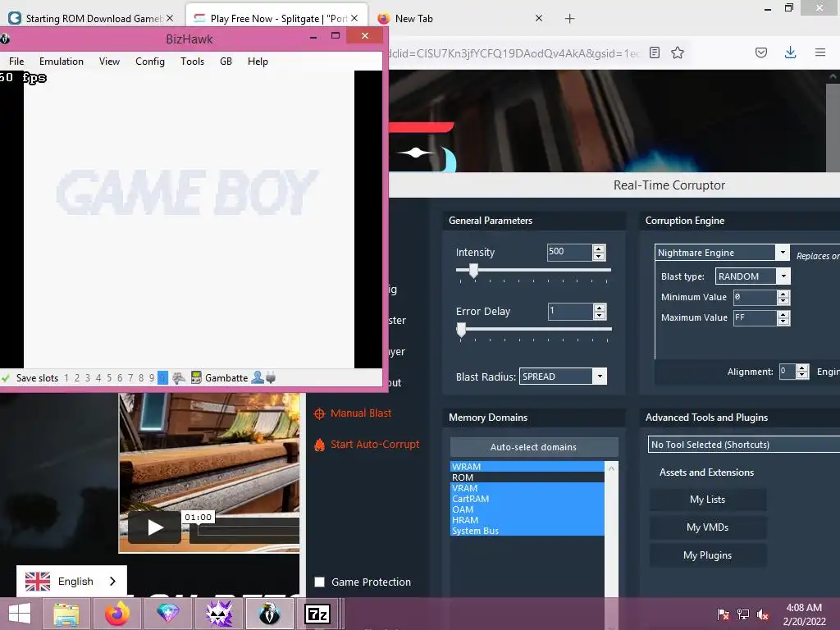Click the Action Center flag tray icon
Image resolution: width=840 pixels, height=630 pixels.
click(724, 614)
